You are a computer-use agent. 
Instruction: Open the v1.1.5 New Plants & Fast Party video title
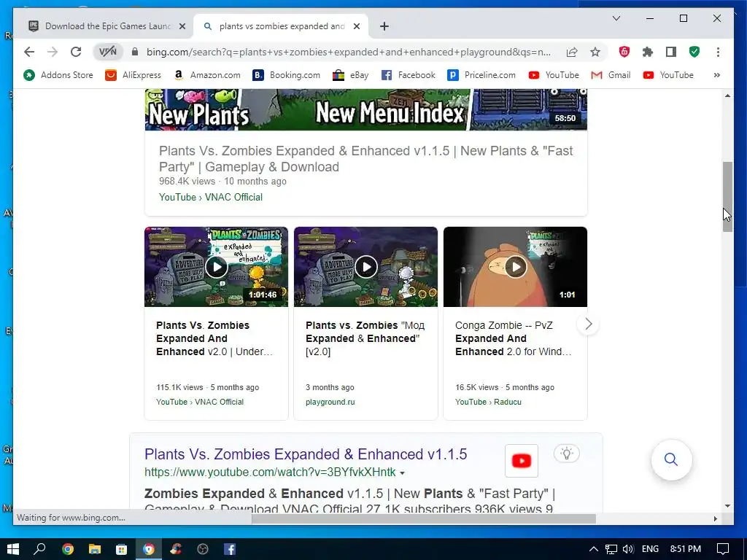pos(366,158)
